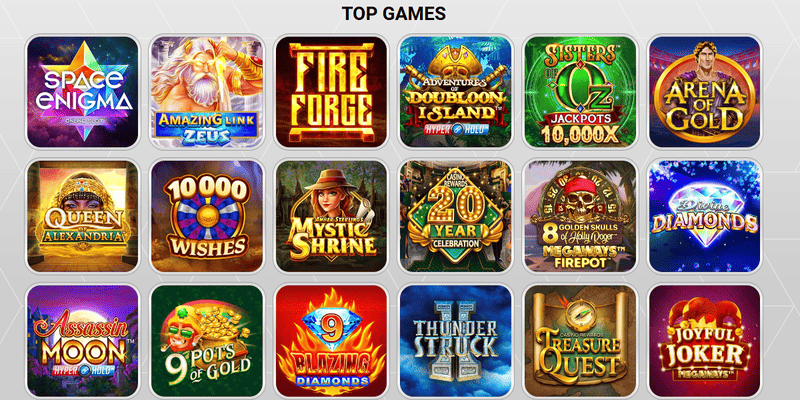Open 9 Blazing Diamonds slot tile
This screenshot has height=400, width=800.
[331, 341]
